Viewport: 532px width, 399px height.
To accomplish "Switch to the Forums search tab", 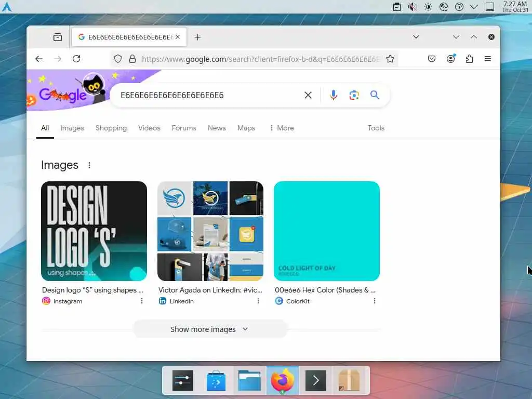I will [184, 128].
